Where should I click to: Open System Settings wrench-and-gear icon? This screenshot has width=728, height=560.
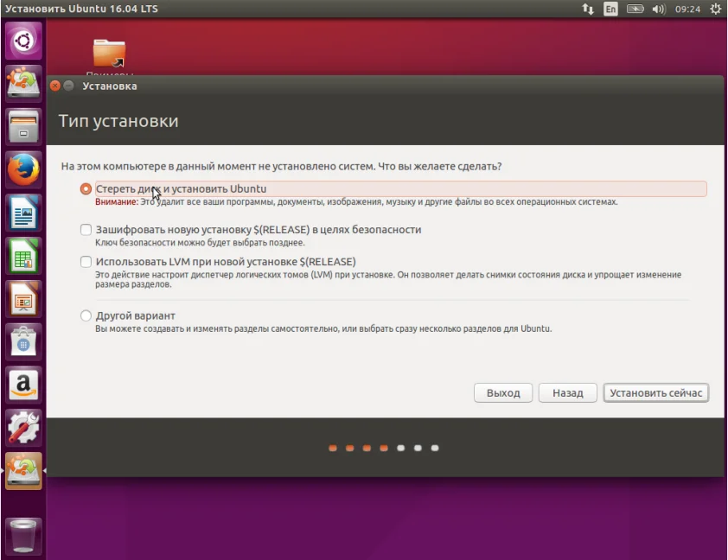pos(23,428)
